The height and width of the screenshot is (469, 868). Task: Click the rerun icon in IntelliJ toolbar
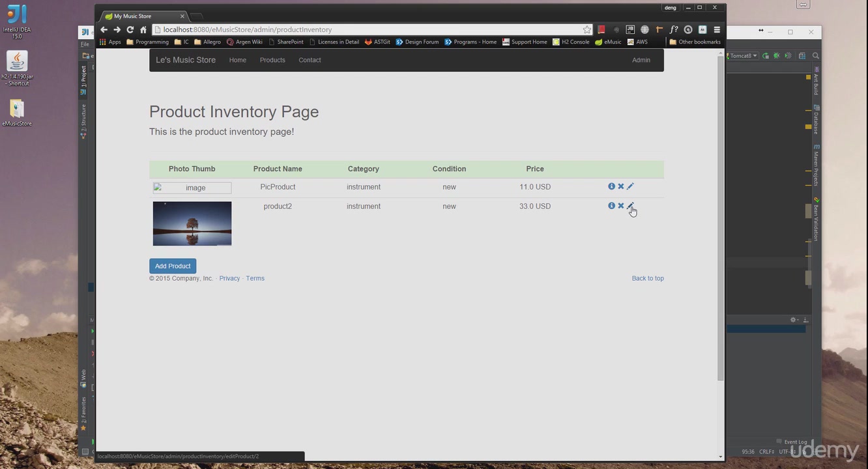[766, 56]
